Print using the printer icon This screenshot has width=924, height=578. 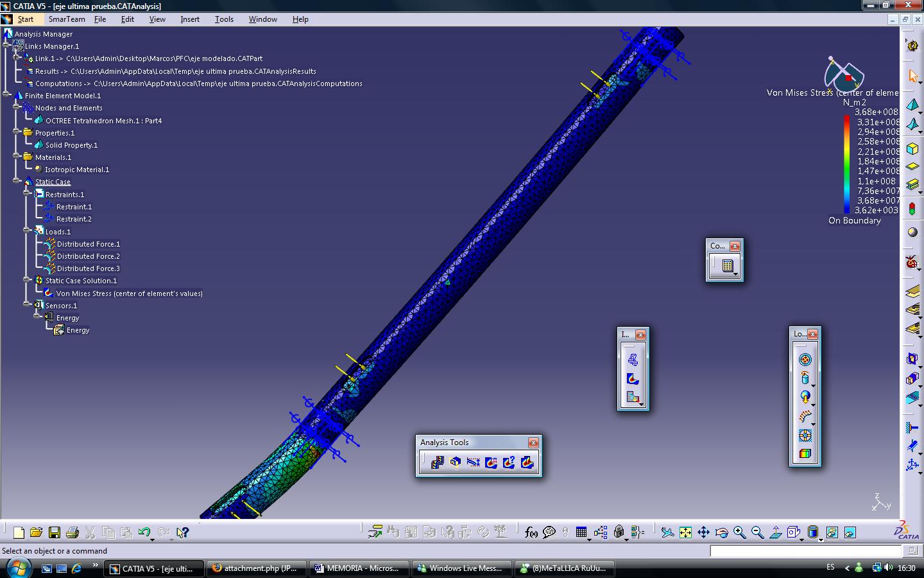pos(73,532)
